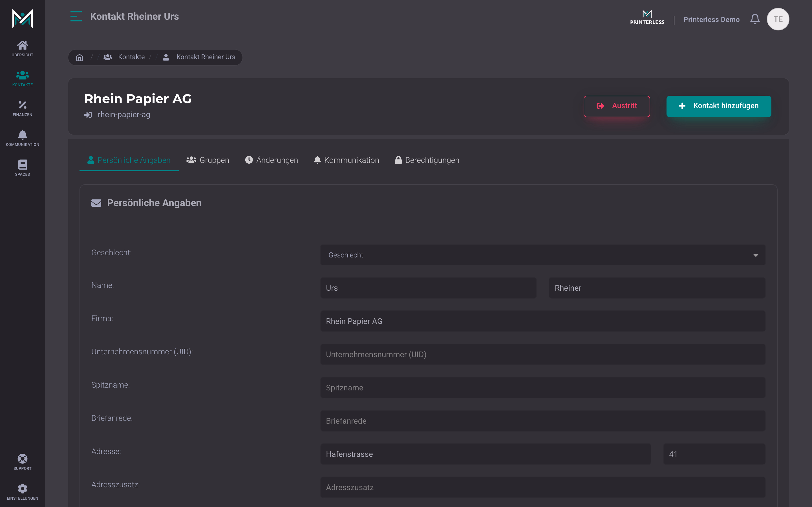Click the Unternehmensnummer (UID) input field
812x507 pixels.
pyautogui.click(x=543, y=354)
